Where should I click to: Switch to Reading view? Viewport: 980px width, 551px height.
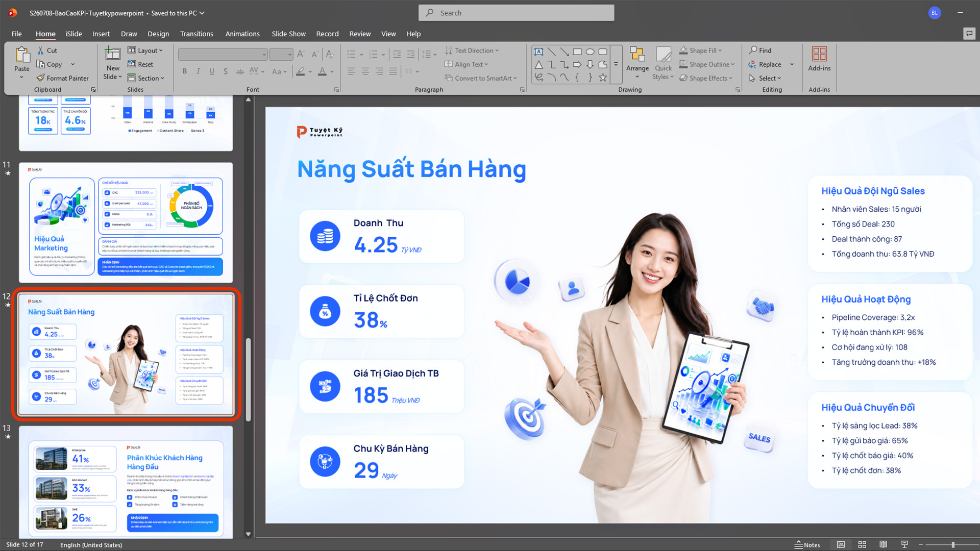(883, 545)
